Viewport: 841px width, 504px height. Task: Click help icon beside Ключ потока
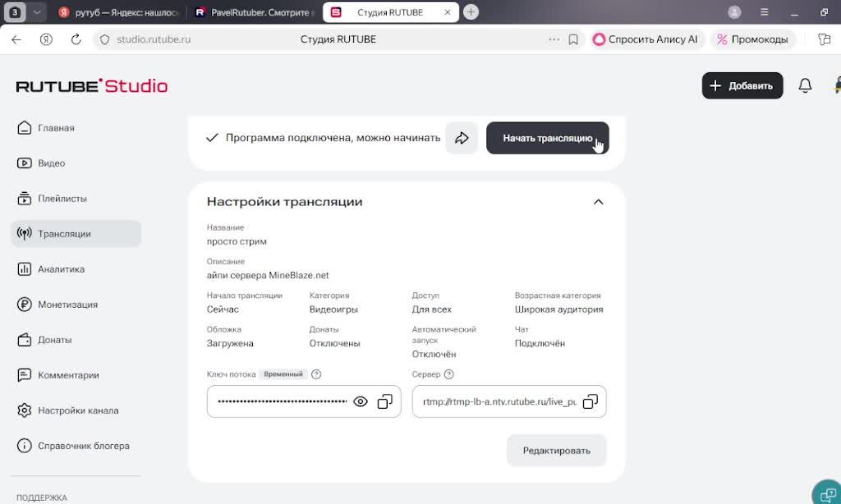coord(316,374)
